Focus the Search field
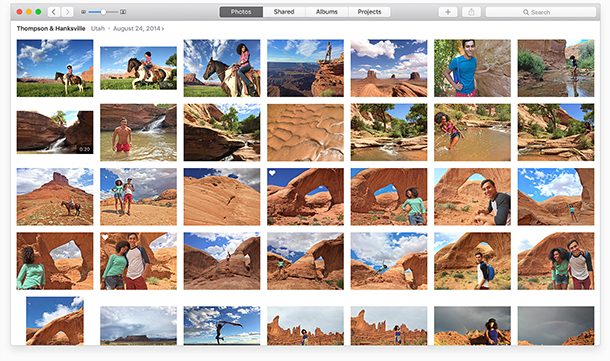This screenshot has width=610, height=361. 541,12
